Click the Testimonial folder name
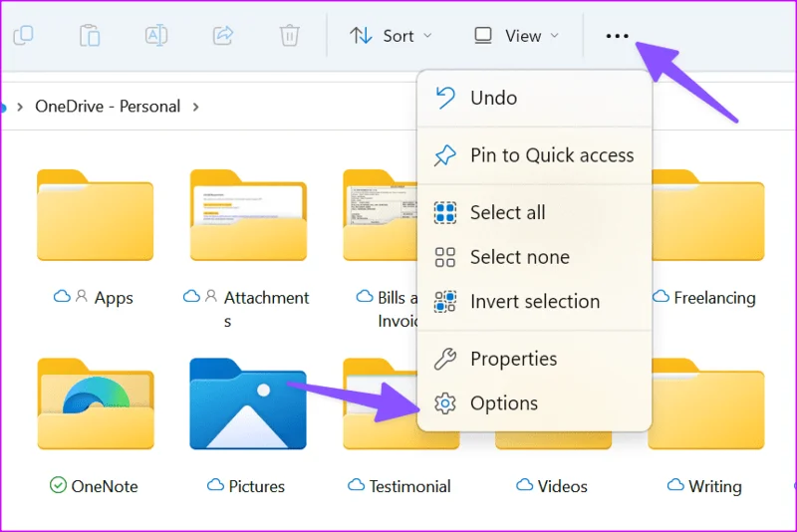The width and height of the screenshot is (797, 532). (x=409, y=486)
